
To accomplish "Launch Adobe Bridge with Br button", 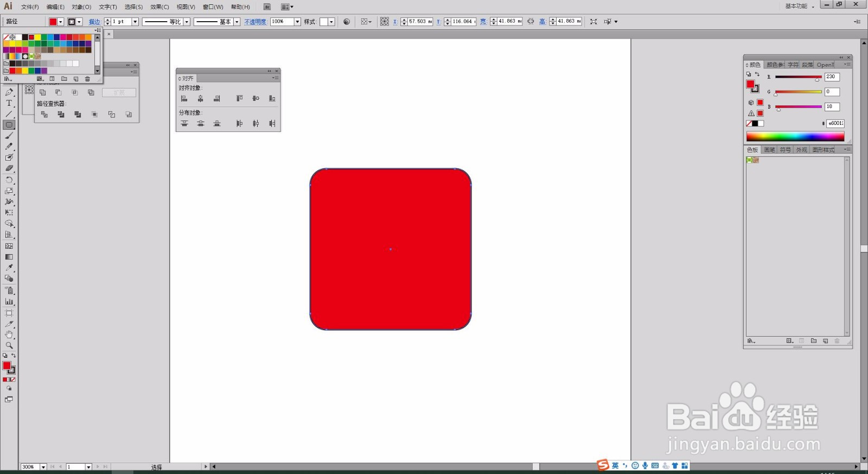I will tap(267, 7).
